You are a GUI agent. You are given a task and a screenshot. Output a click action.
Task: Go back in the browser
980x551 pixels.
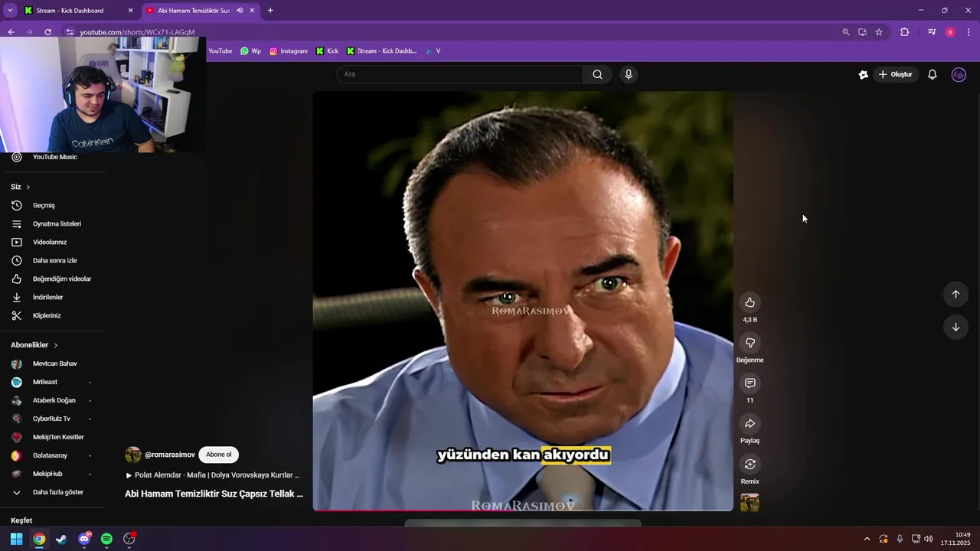point(11,32)
